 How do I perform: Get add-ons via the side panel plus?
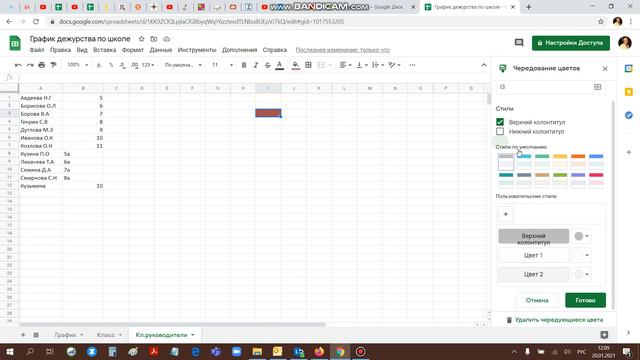point(629,152)
